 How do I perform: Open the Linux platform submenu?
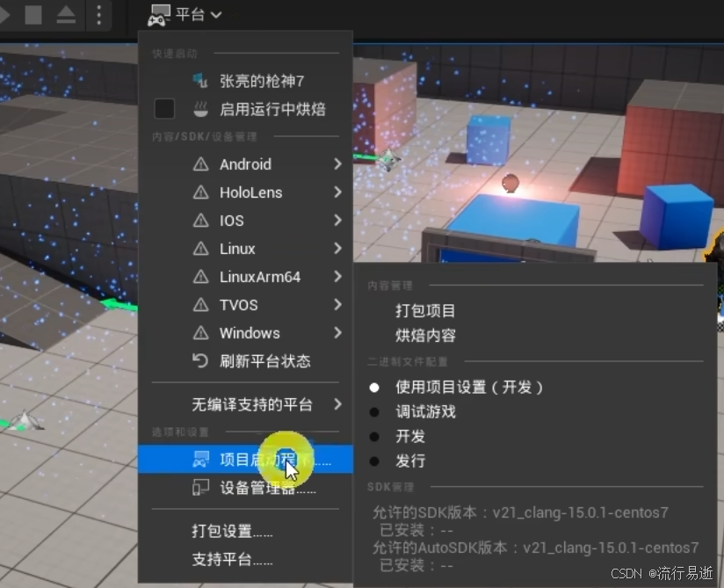coord(246,249)
